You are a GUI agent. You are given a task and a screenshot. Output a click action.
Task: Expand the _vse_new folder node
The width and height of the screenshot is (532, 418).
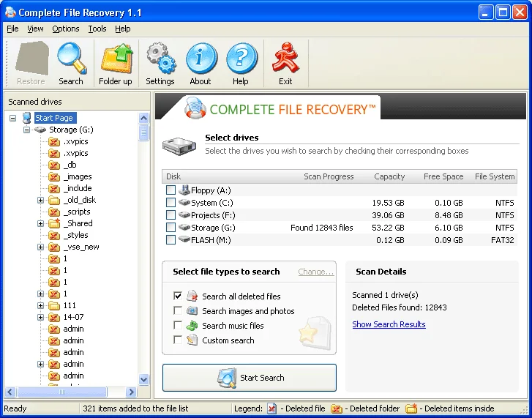pos(40,247)
